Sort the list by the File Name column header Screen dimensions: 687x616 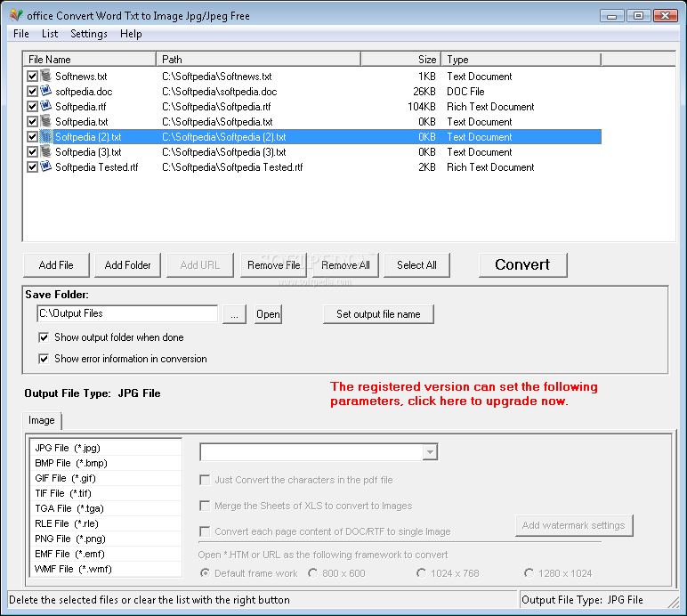coord(89,59)
